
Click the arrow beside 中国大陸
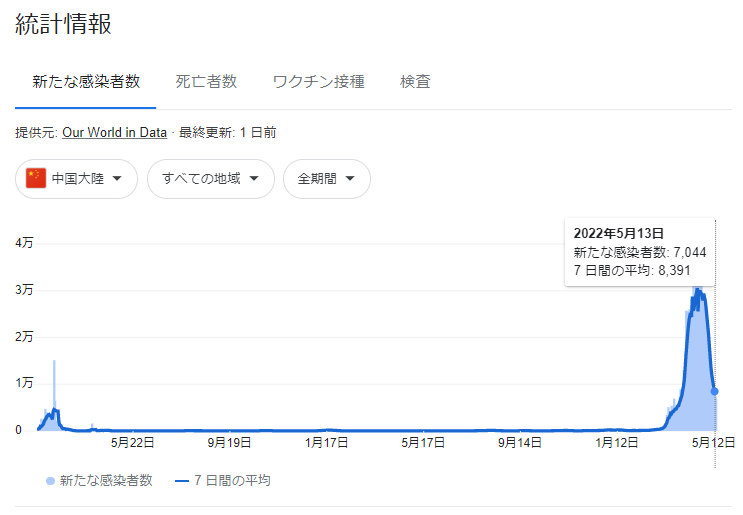[x=117, y=179]
